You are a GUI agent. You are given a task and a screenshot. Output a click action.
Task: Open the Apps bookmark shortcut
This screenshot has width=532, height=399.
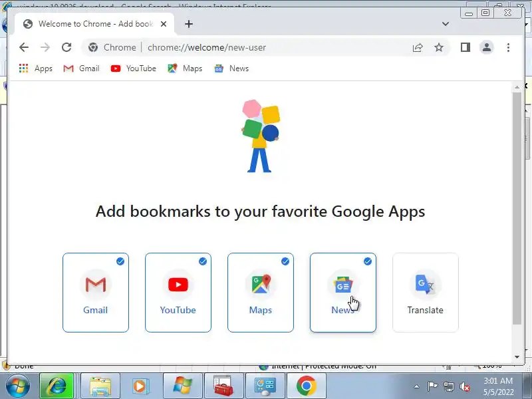click(x=36, y=68)
